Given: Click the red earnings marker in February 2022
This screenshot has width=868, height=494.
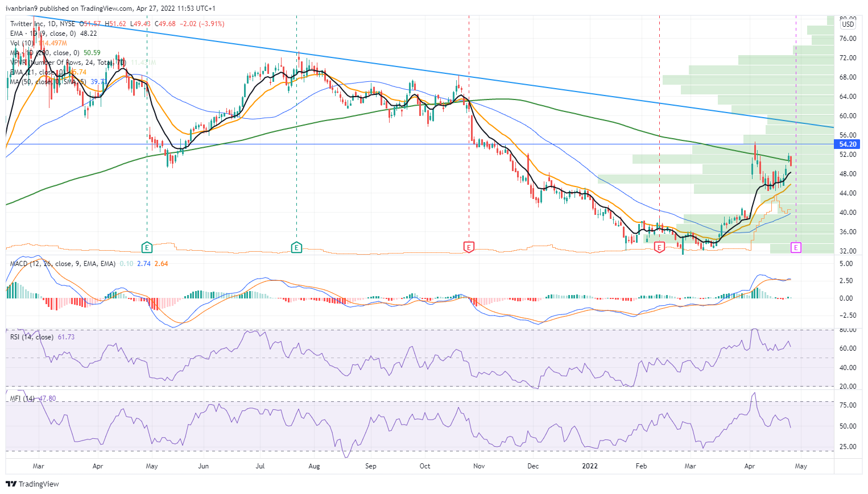Looking at the screenshot, I should click(x=659, y=247).
